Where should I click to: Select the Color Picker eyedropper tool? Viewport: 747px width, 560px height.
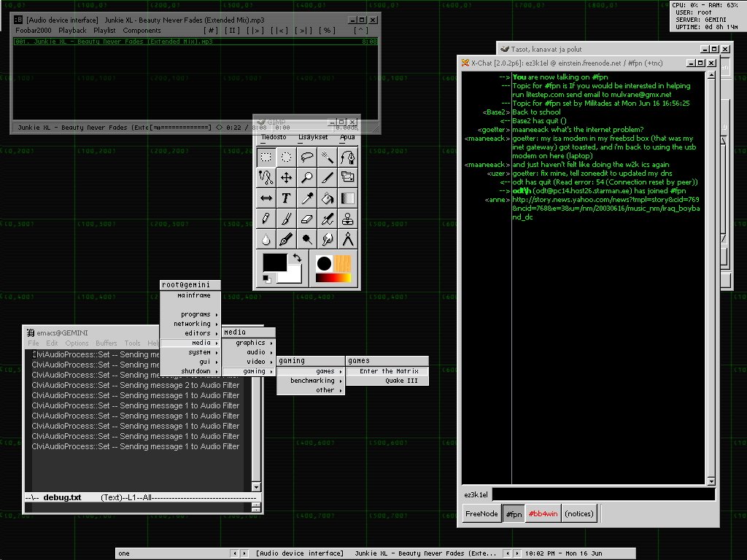tap(307, 198)
